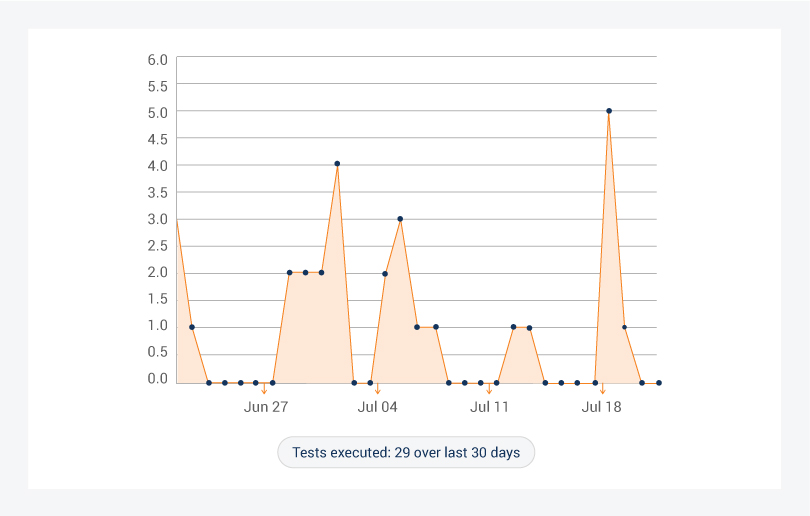Click the 1.0 data point nearest the chart's start
The height and width of the screenshot is (516, 810).
(192, 327)
